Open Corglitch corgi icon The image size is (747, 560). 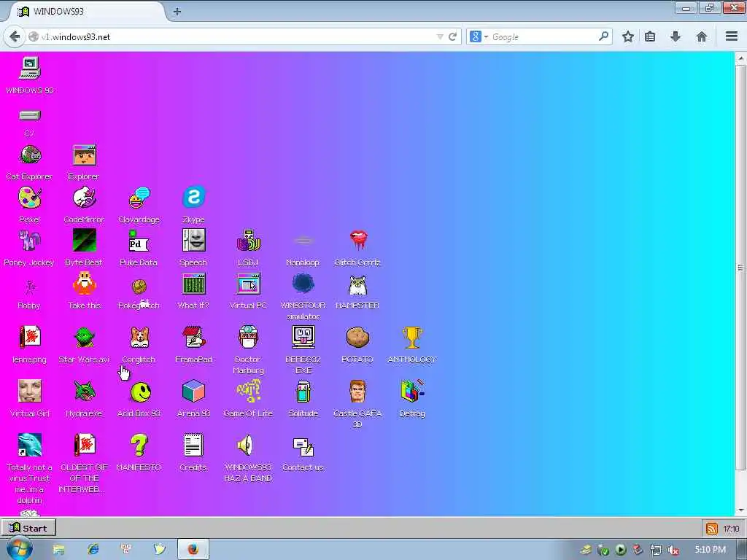pos(139,337)
